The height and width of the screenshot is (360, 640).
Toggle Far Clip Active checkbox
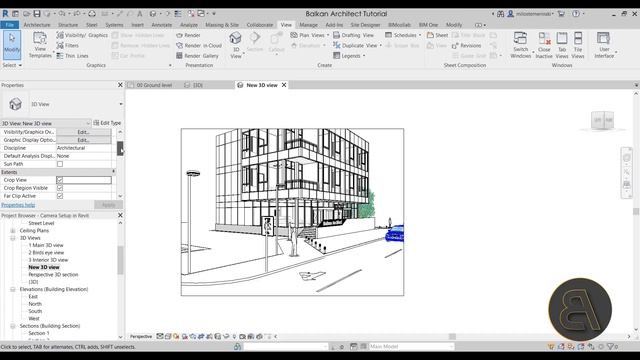(60, 196)
